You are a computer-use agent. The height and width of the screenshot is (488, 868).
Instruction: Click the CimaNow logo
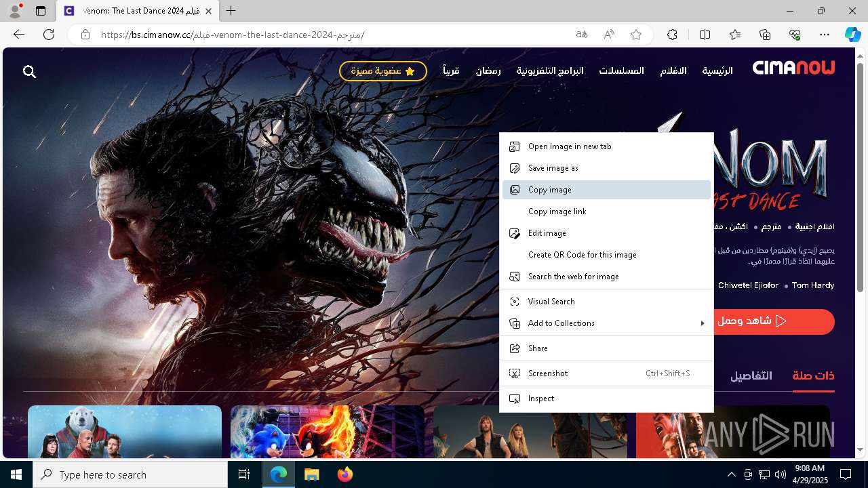coord(793,67)
